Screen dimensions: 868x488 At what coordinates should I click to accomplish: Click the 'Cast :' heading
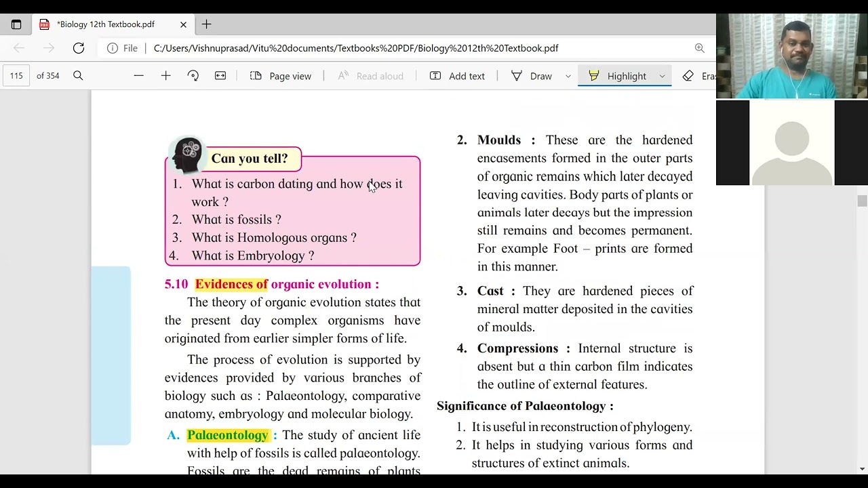(x=496, y=291)
